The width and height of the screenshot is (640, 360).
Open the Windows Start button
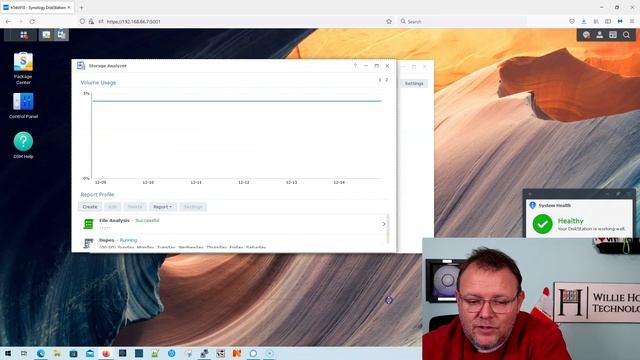[8, 353]
